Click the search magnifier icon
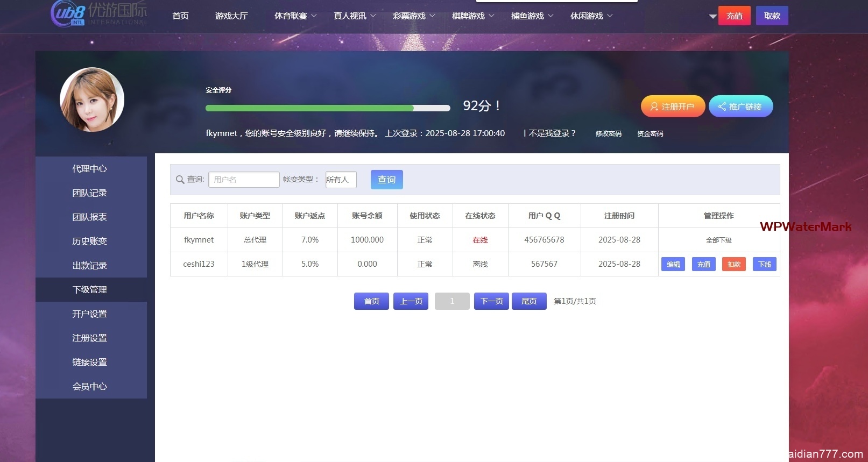868x462 pixels. click(180, 180)
